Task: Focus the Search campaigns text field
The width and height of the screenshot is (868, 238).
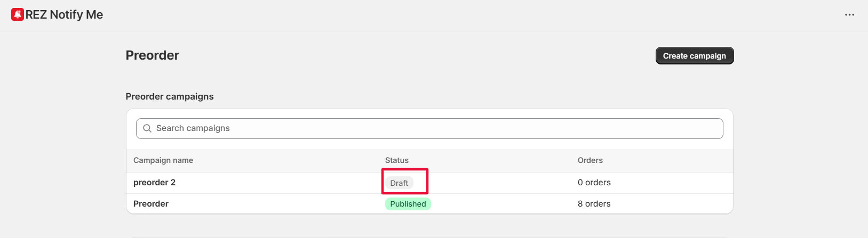Action: pyautogui.click(x=427, y=128)
